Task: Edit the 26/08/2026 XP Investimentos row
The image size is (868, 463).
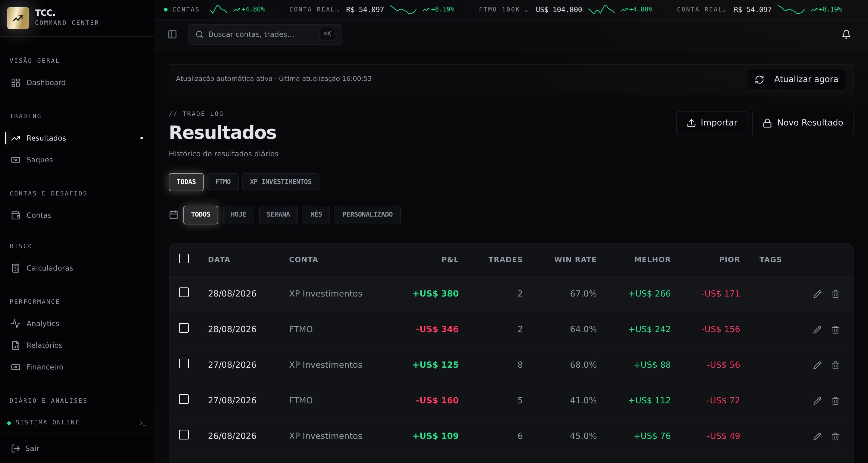Action: click(x=817, y=436)
